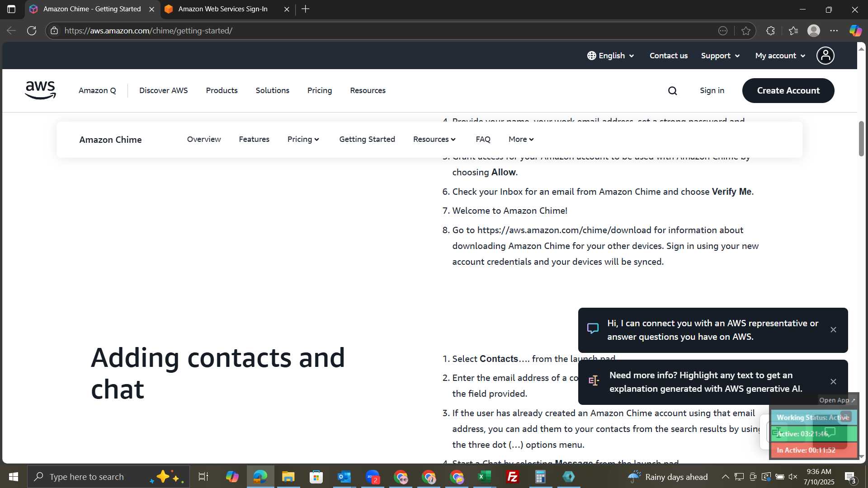Open Calculator from taskbar
This screenshot has width=868, height=488.
point(541,477)
